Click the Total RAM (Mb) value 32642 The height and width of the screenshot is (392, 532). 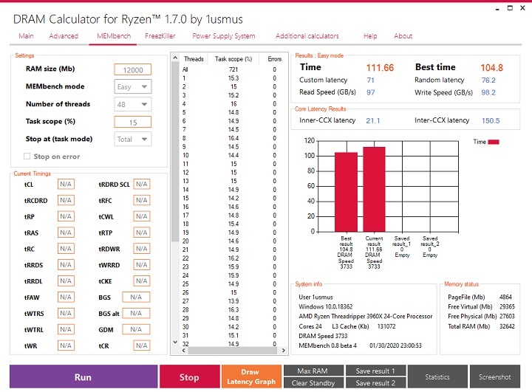point(507,326)
